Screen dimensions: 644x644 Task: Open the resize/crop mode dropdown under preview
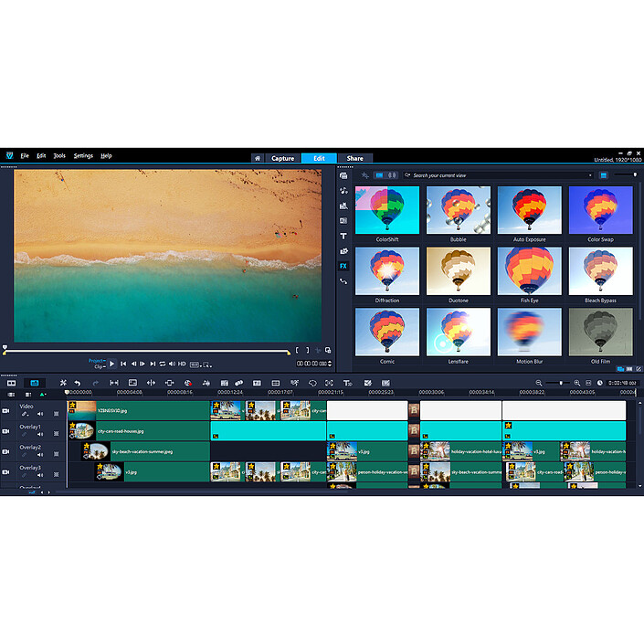(x=207, y=364)
